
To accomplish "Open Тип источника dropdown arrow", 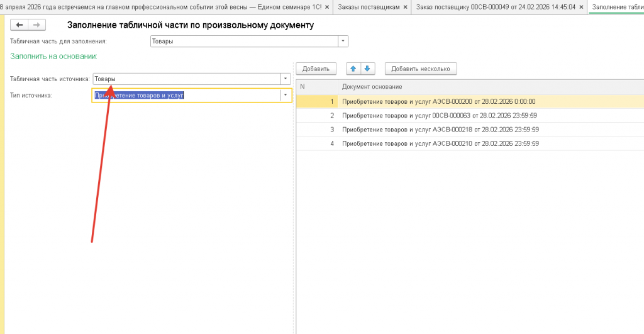I will click(x=286, y=96).
